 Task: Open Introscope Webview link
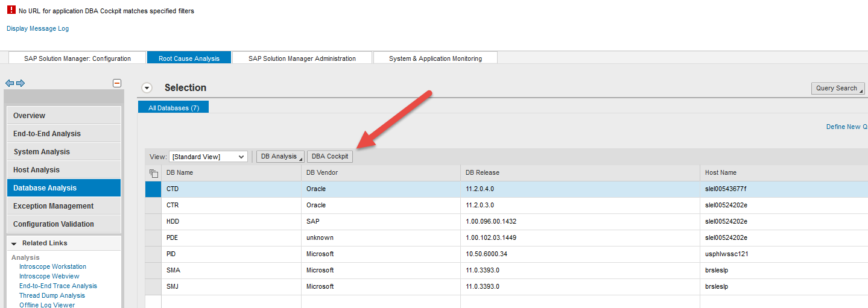click(49, 276)
